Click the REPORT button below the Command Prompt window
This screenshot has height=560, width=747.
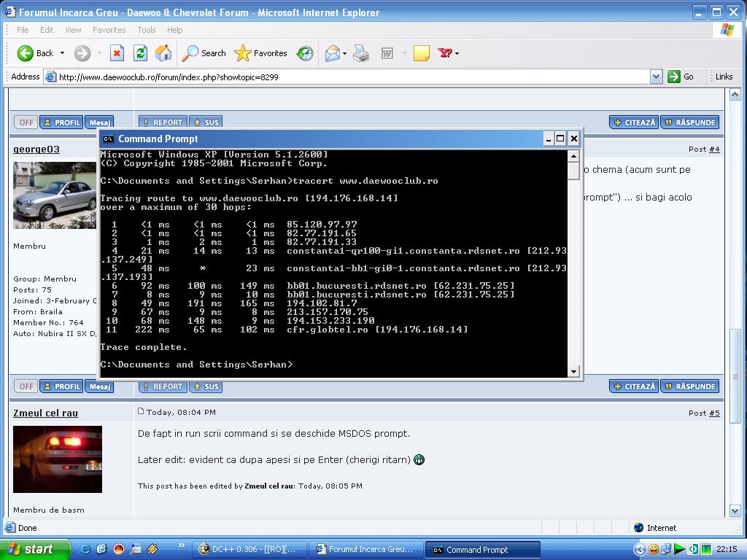point(163,386)
